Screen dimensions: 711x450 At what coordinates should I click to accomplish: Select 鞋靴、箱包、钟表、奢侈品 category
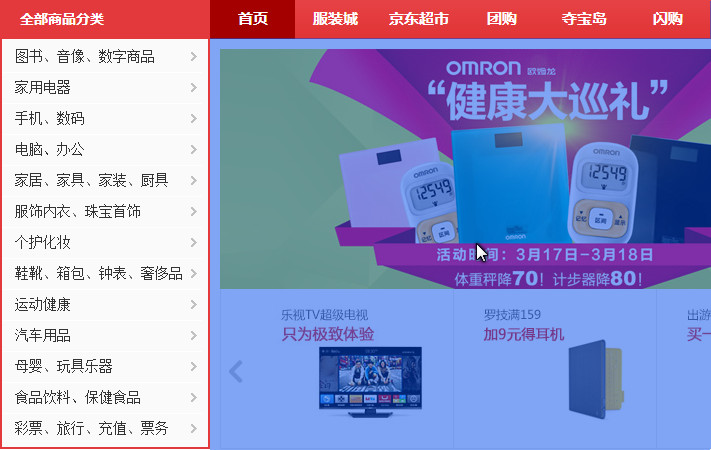click(x=98, y=273)
